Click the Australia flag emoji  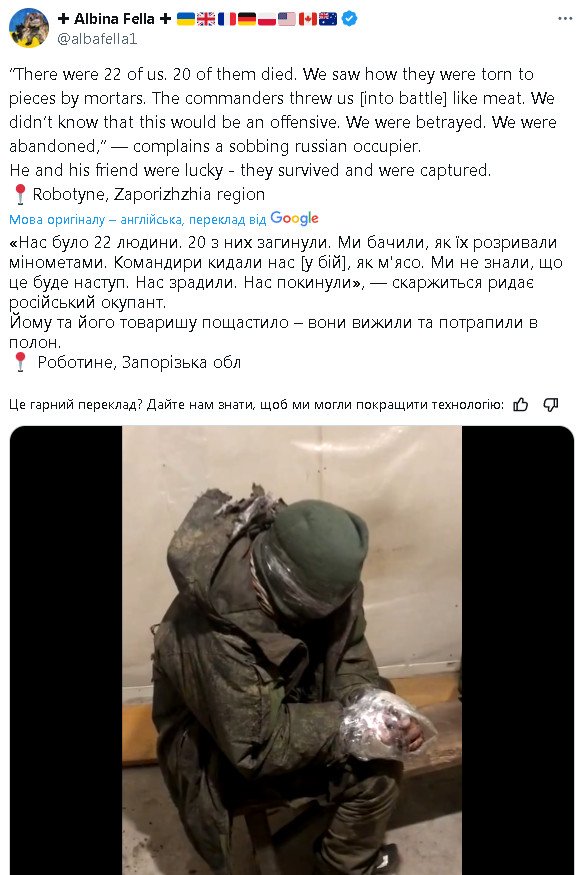[328, 19]
